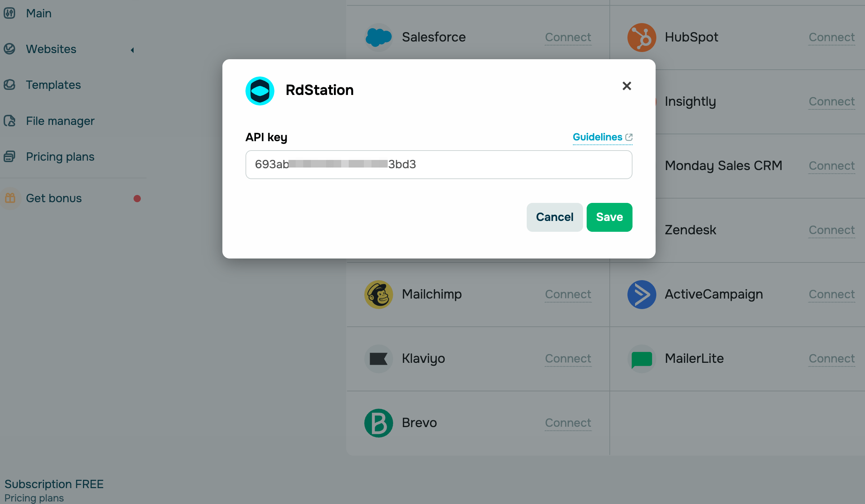Click the Main sidebar icon
The height and width of the screenshot is (504, 865).
point(9,13)
